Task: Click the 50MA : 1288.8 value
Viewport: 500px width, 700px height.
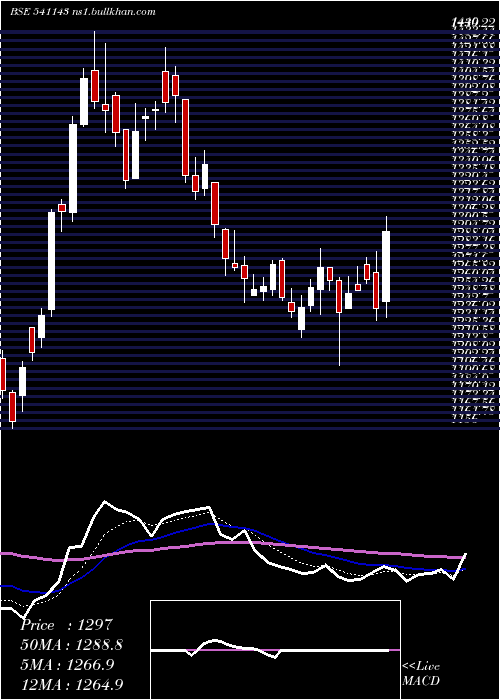Action: tap(71, 645)
